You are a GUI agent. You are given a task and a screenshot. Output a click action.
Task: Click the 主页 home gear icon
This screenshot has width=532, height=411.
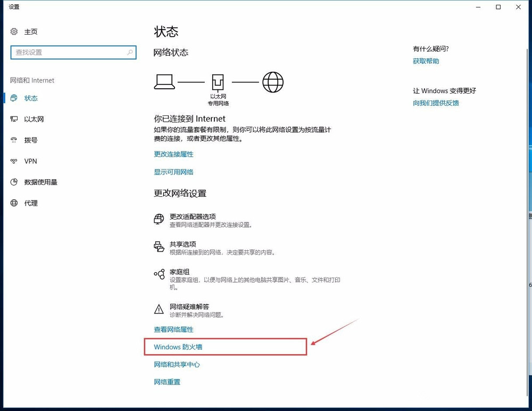tap(14, 31)
